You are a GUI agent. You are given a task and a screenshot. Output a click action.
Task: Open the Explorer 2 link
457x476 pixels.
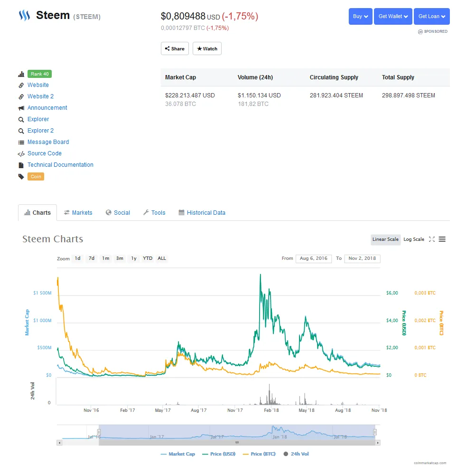point(41,131)
